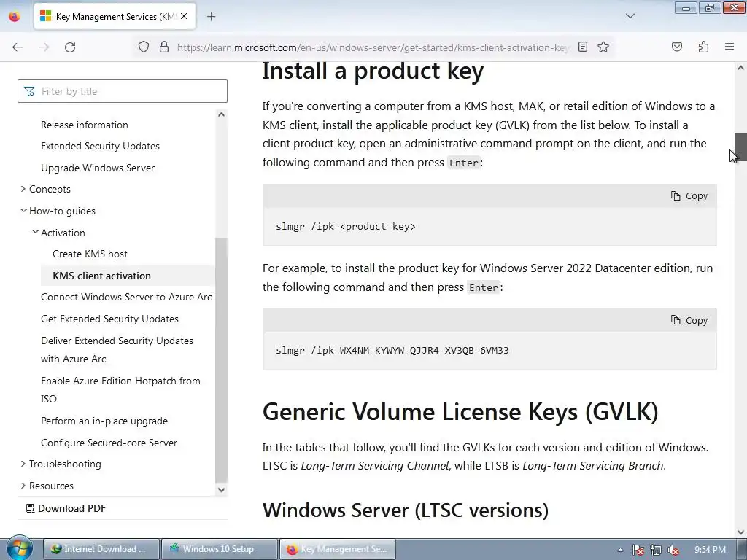Open Deliver Extended Security Updates with Azure Arc
The height and width of the screenshot is (560, 747).
pos(117,350)
